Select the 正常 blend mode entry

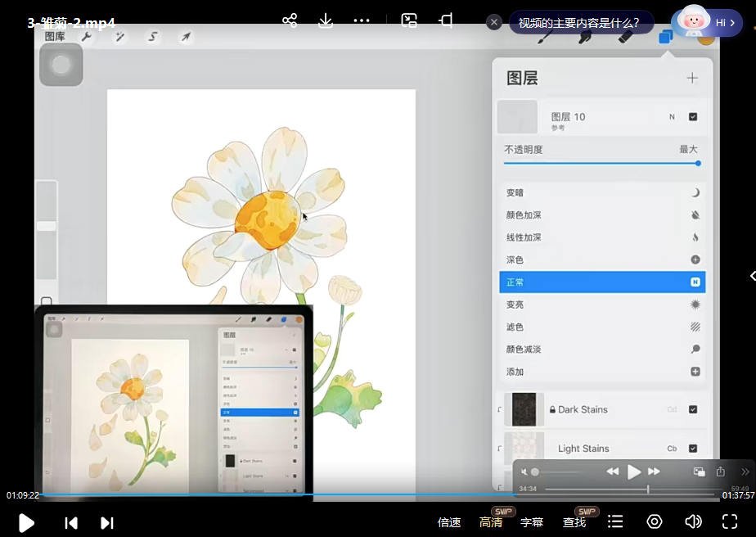602,282
